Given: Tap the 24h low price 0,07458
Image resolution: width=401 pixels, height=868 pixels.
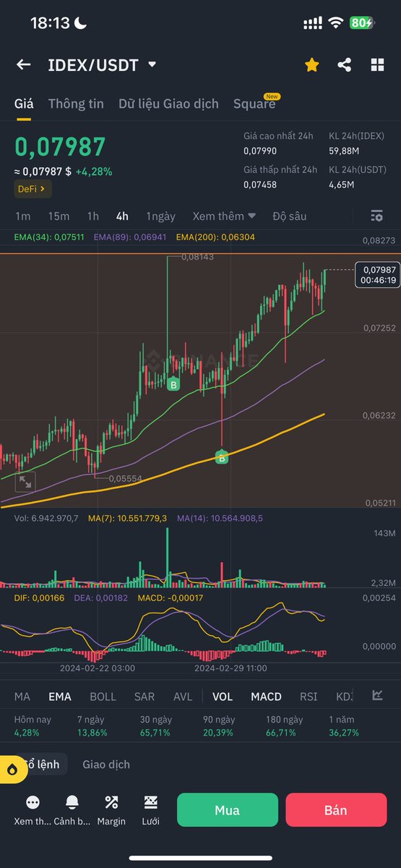Looking at the screenshot, I should coord(260,184).
